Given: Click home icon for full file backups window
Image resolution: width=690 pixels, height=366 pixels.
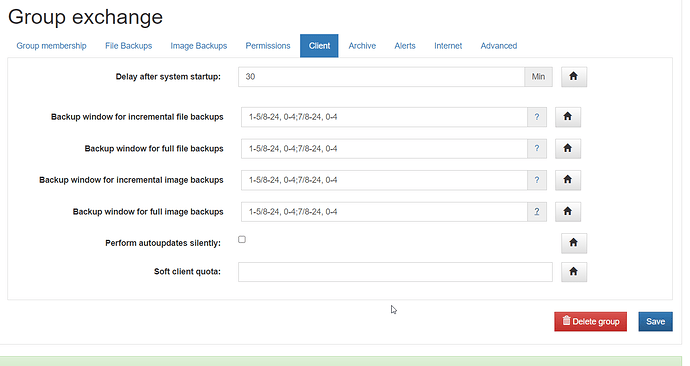Looking at the screenshot, I should [x=568, y=149].
